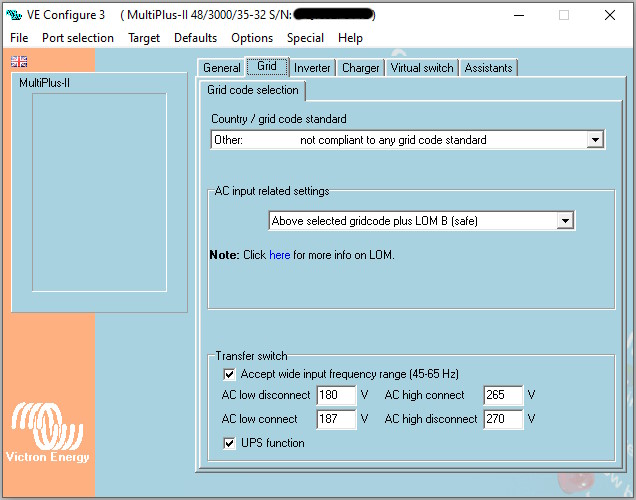Click the AC low disconnect voltage field

(336, 396)
